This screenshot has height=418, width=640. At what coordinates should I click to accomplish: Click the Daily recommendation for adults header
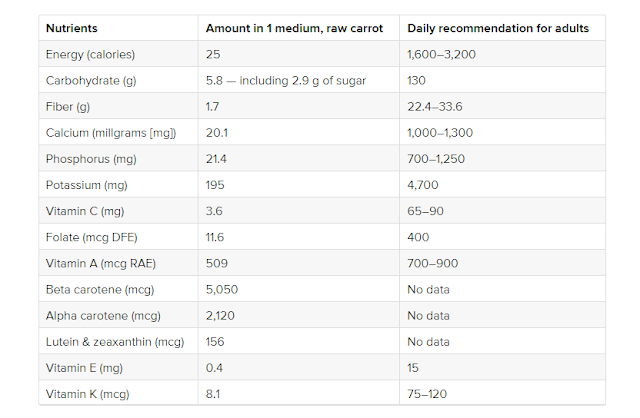[498, 28]
